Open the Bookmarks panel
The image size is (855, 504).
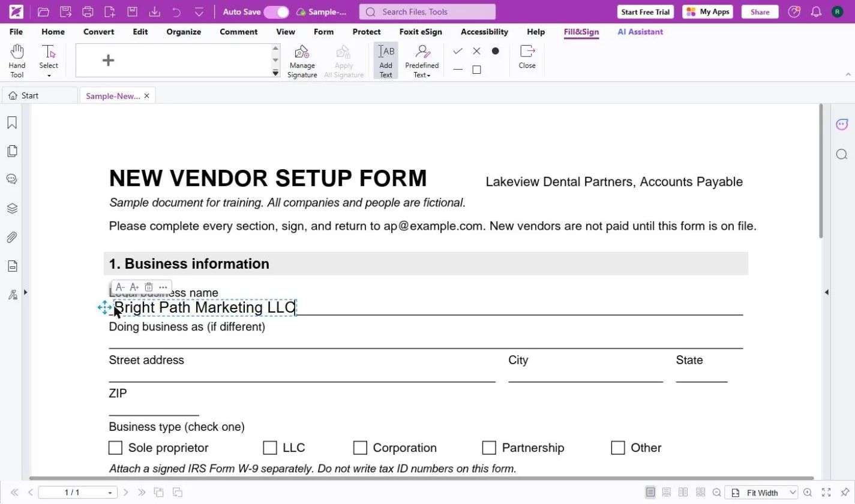(12, 122)
